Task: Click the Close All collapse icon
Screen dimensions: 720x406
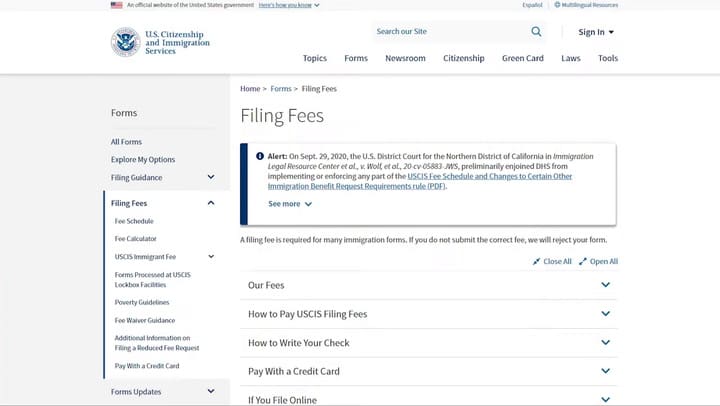Action: (536, 261)
